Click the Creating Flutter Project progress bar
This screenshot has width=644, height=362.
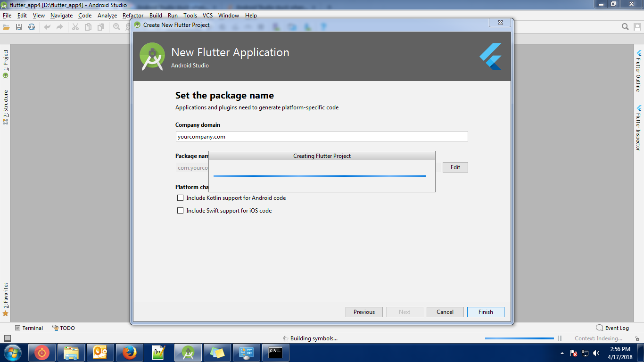coord(320,176)
